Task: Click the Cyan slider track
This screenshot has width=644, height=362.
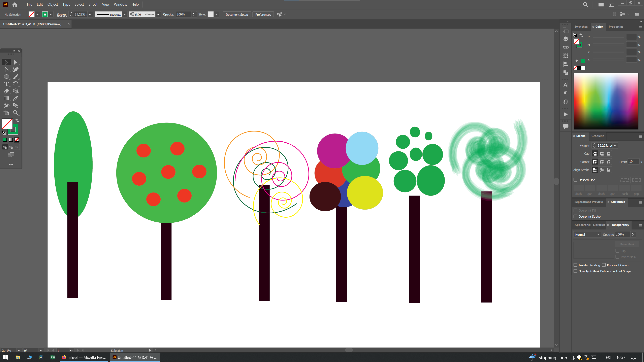Action: click(x=608, y=37)
